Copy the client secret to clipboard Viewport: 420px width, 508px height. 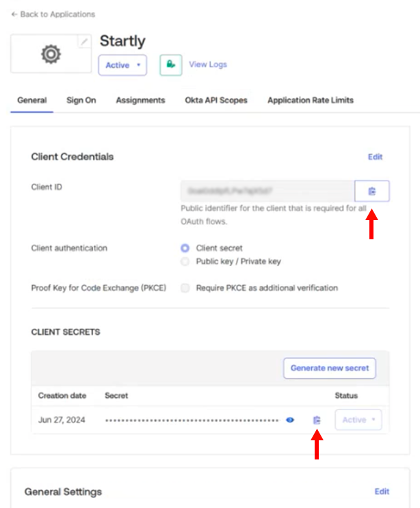click(317, 420)
